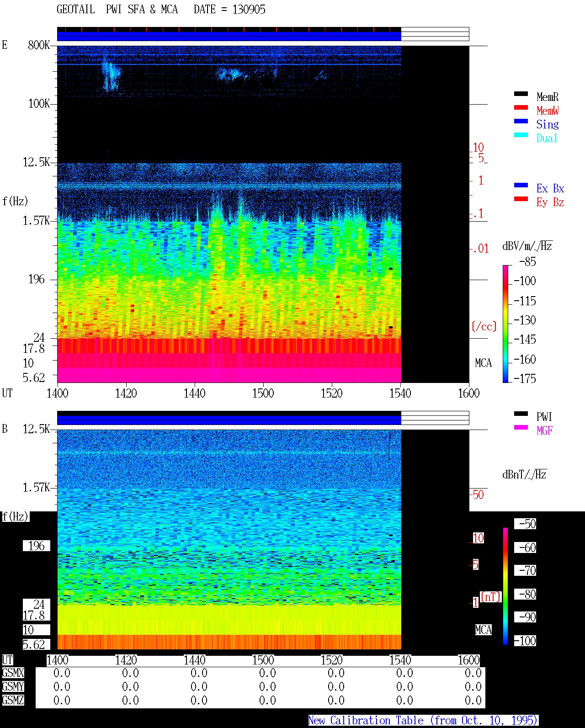585x728 pixels.
Task: Select the "GSMY" row label
Action: (x=13, y=686)
